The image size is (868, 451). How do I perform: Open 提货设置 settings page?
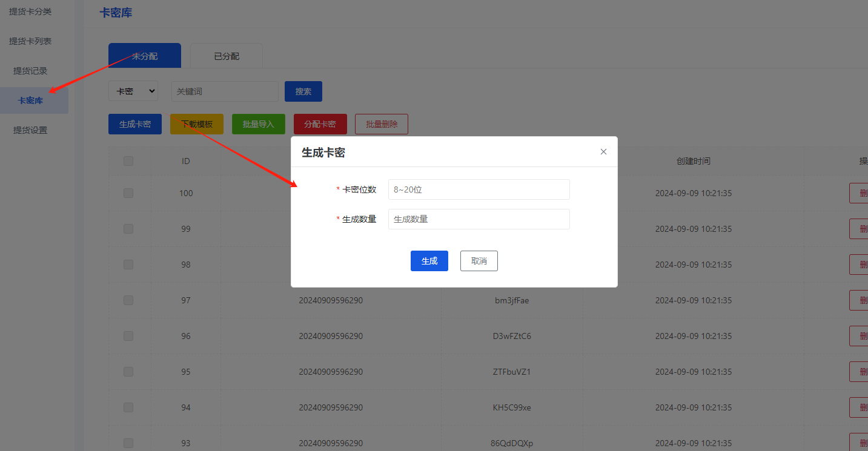click(x=29, y=130)
